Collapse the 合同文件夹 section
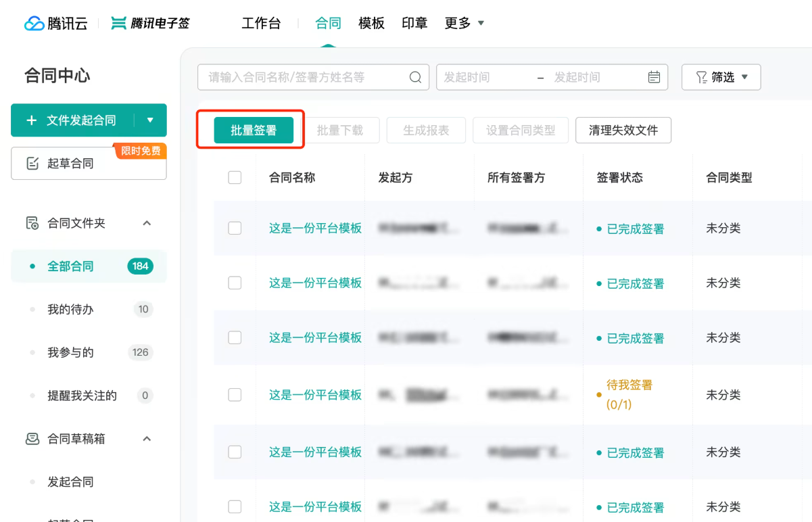 (147, 223)
